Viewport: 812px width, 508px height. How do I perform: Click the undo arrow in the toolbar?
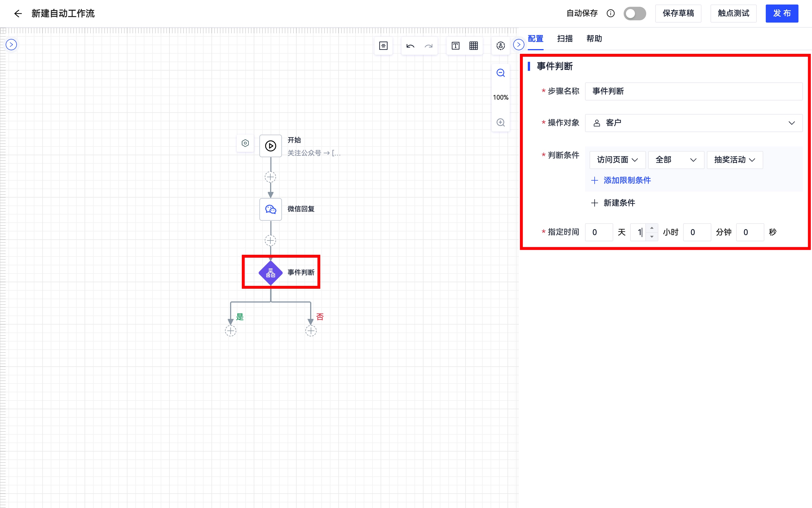point(410,46)
